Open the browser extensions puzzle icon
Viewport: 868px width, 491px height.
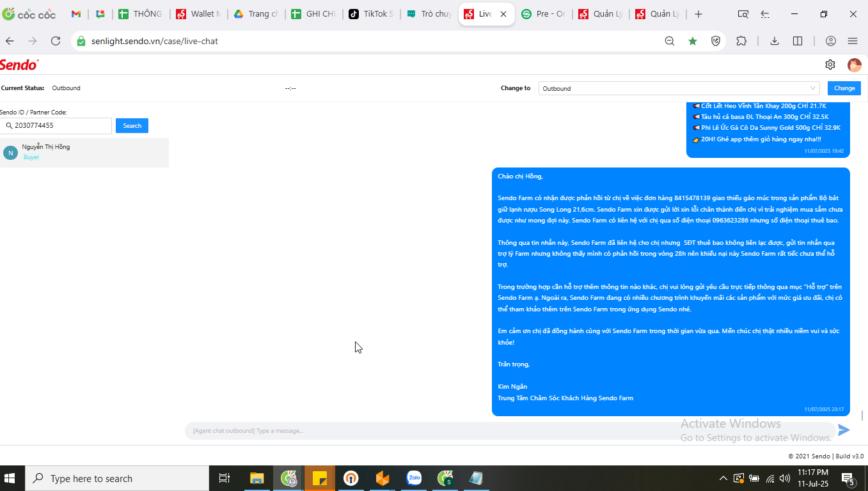(x=741, y=41)
